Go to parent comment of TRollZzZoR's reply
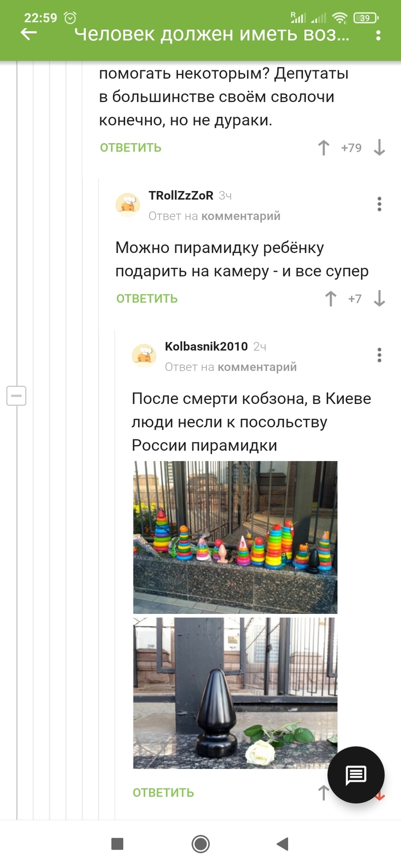 (241, 216)
